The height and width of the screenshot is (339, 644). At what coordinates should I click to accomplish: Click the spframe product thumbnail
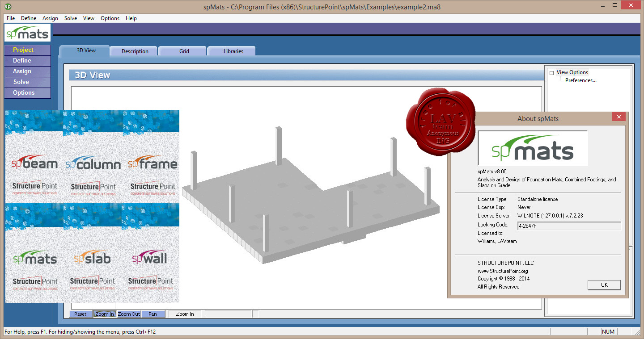151,156
